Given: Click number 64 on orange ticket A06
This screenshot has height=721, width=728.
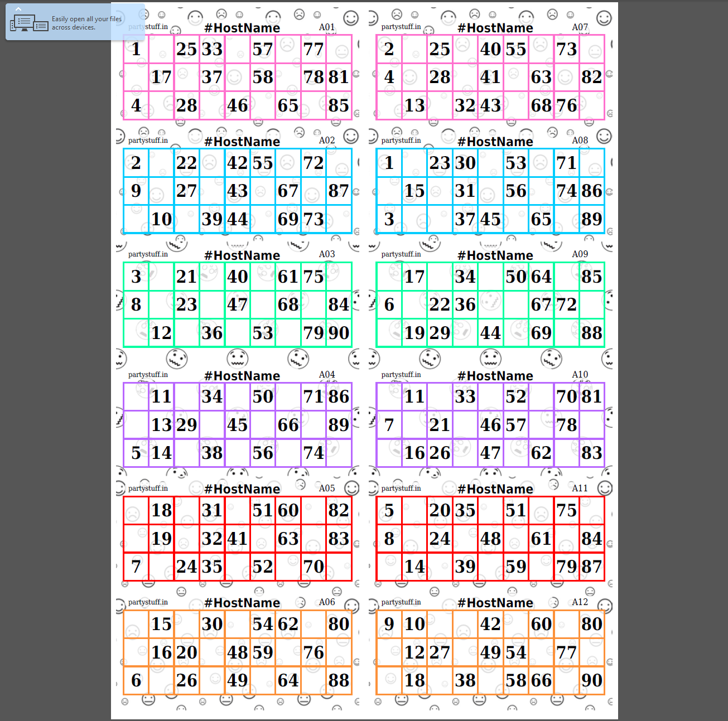Looking at the screenshot, I should [288, 680].
